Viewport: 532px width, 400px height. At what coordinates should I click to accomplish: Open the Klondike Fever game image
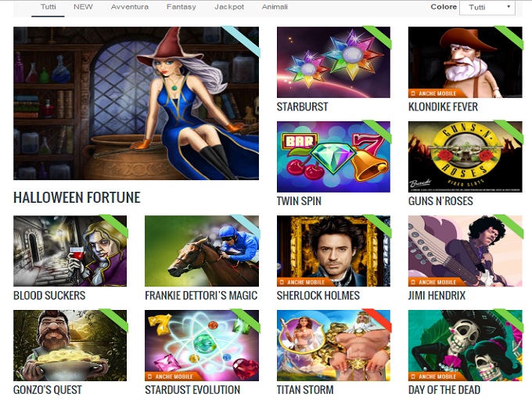pos(465,62)
